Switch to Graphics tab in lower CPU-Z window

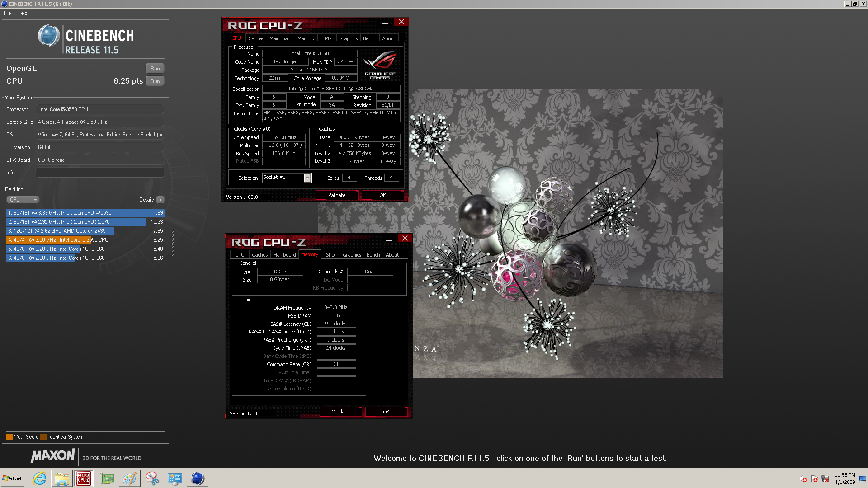tap(352, 255)
